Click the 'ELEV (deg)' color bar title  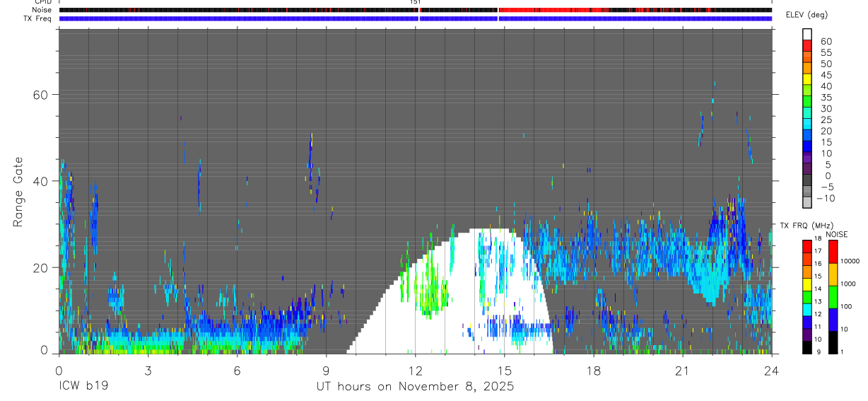click(807, 15)
